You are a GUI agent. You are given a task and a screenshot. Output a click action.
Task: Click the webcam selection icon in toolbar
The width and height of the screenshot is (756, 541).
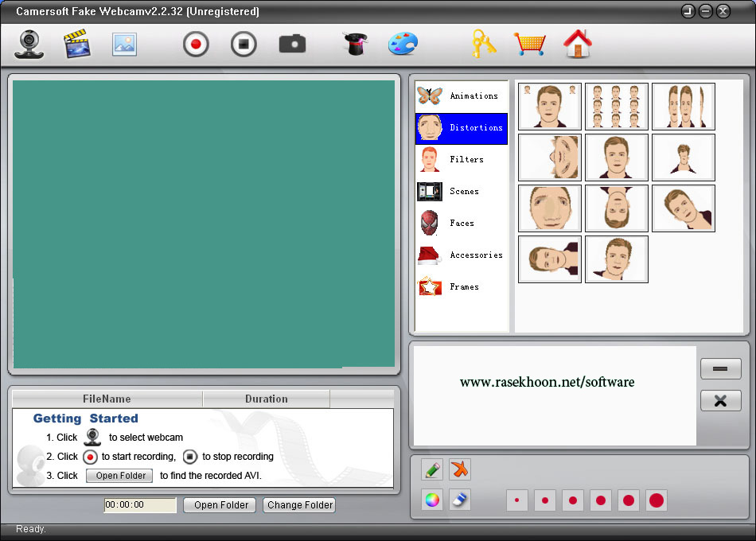tap(29, 44)
